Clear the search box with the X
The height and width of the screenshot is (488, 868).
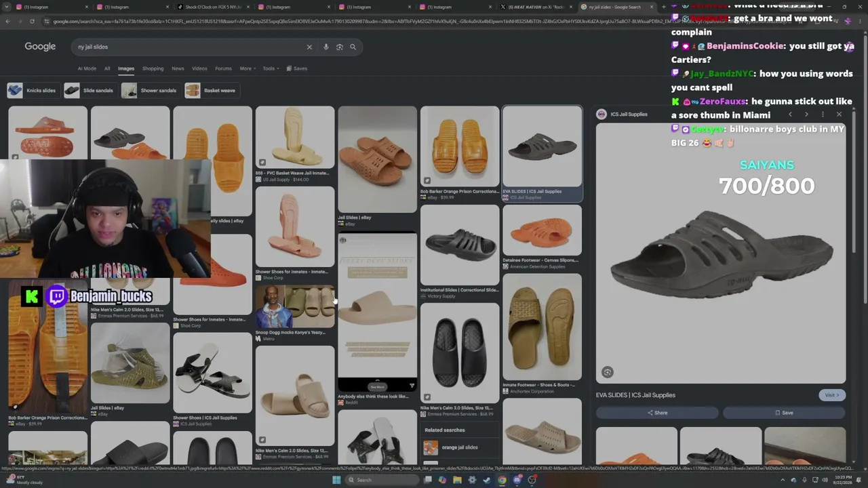309,47
